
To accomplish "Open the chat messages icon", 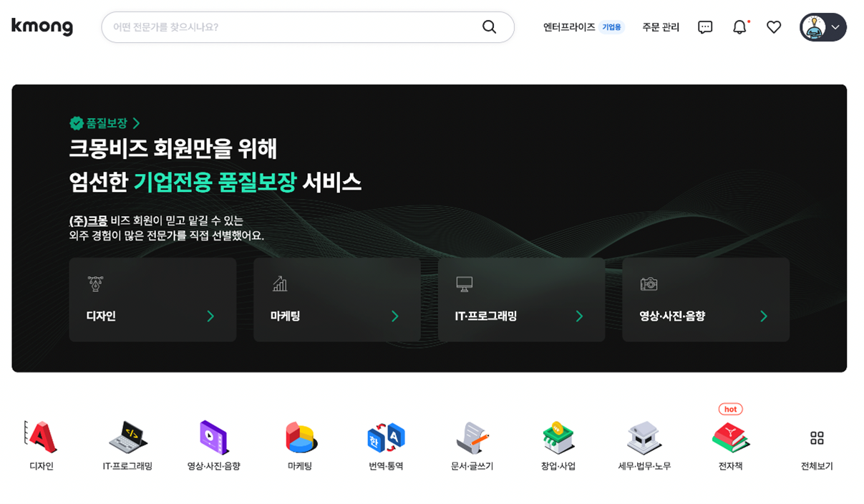I will tap(705, 26).
